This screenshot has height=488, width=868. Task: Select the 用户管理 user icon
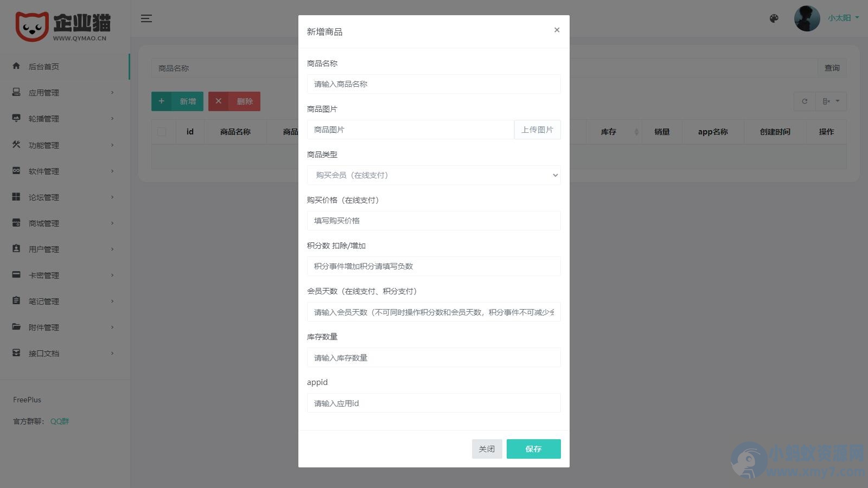pos(16,249)
